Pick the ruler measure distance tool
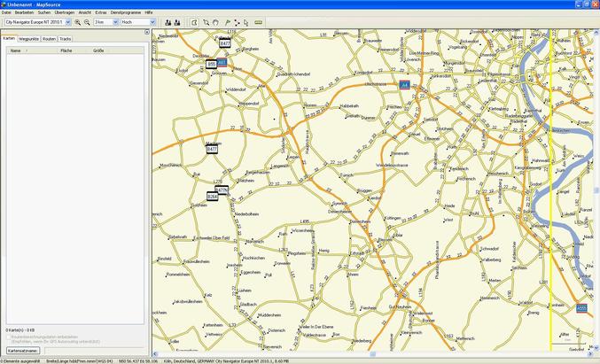The image size is (600, 364). tap(258, 22)
